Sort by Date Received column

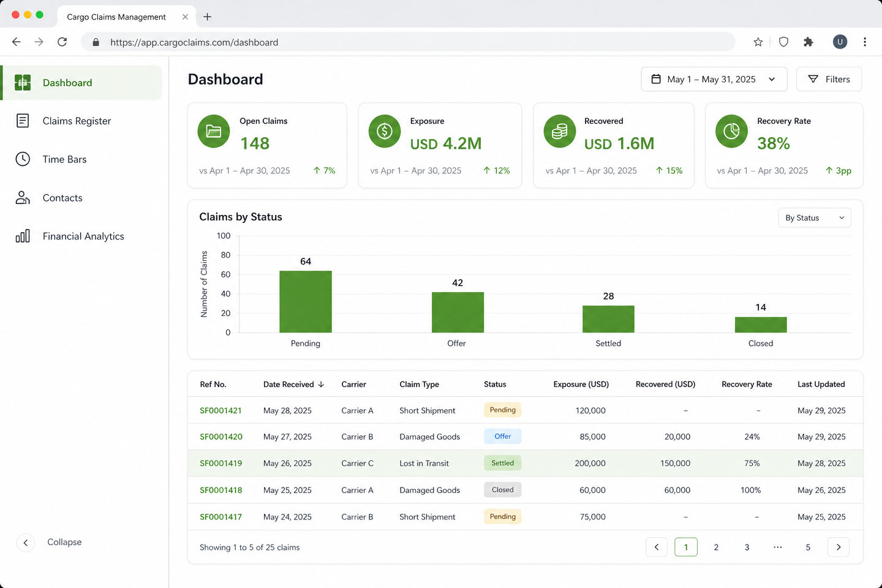pyautogui.click(x=293, y=384)
